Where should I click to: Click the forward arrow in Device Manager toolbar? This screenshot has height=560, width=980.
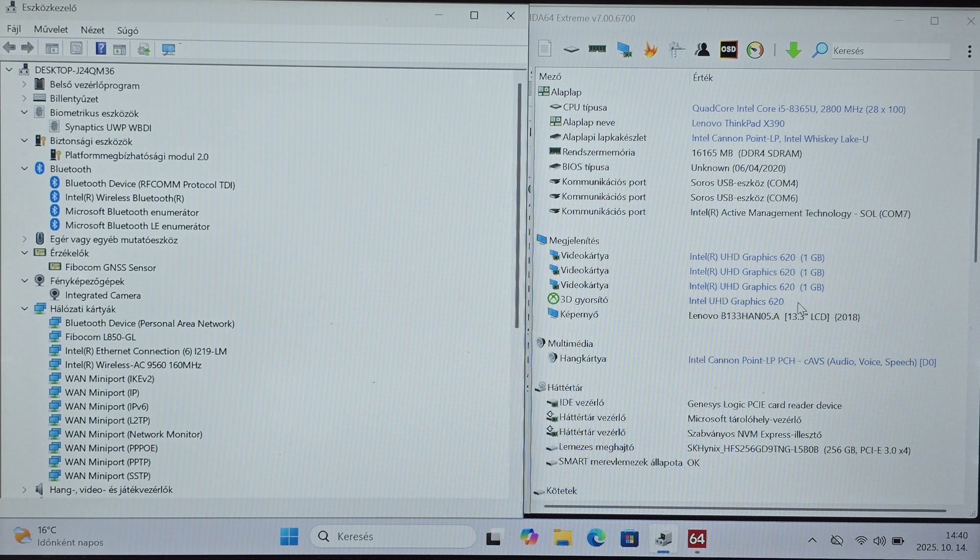click(x=28, y=48)
